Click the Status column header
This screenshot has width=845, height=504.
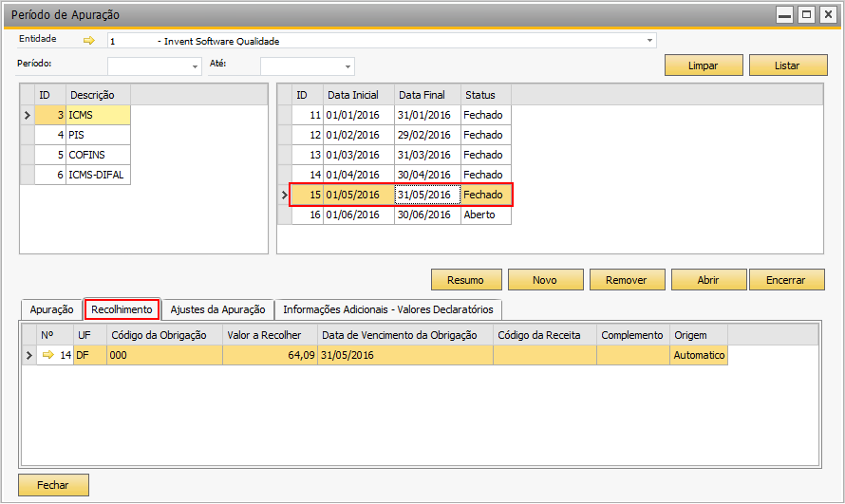[x=486, y=95]
